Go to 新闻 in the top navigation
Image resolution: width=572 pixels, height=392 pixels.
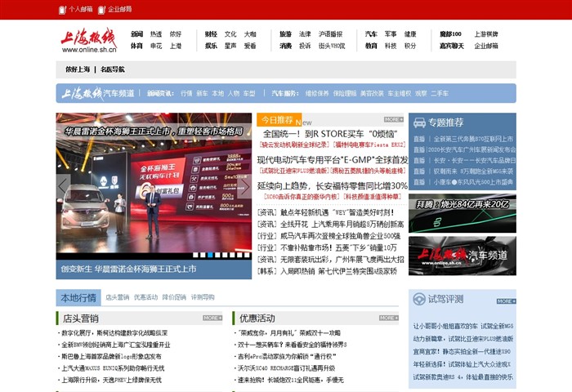[136, 34]
